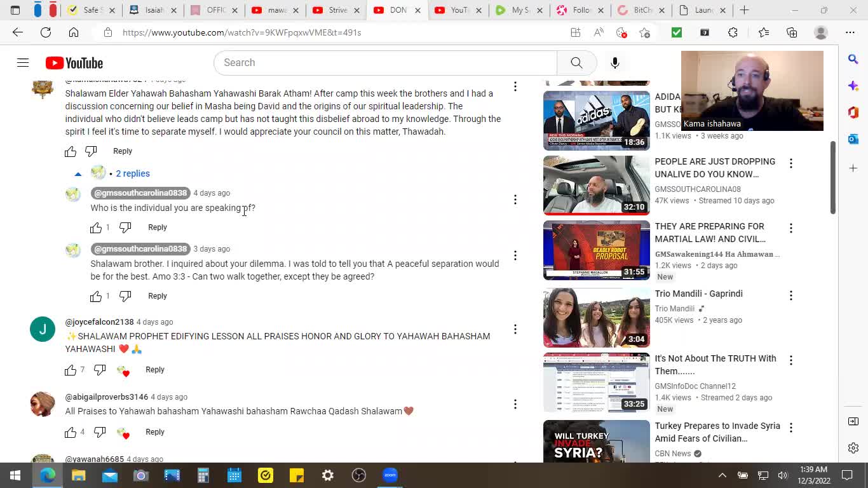The image size is (868, 488).
Task: Open the Favorites list in toolbar
Action: pyautogui.click(x=763, y=32)
